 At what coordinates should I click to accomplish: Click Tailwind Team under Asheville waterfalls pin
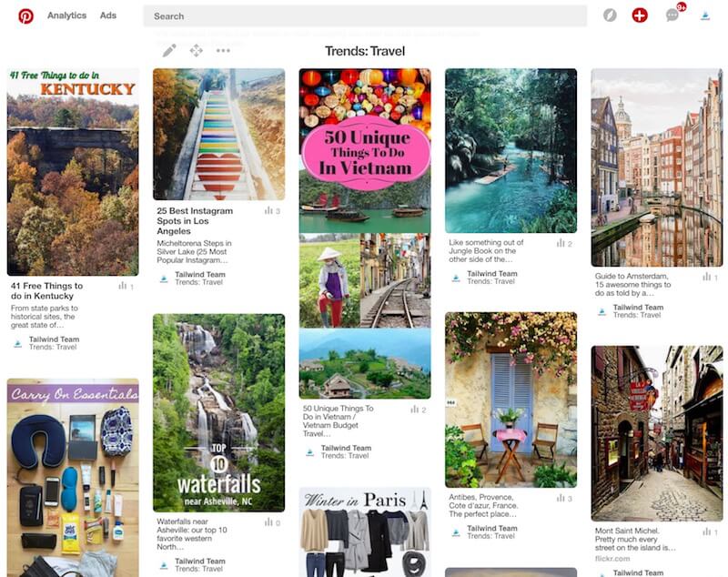pos(200,561)
